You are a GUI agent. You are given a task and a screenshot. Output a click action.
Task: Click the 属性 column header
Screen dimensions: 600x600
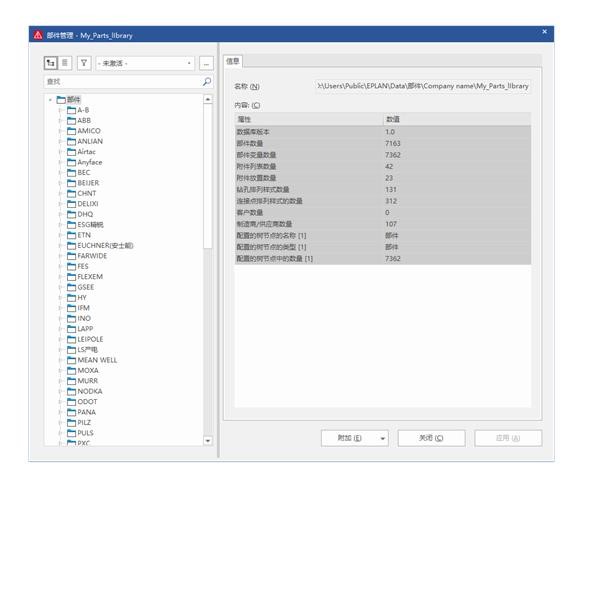308,119
